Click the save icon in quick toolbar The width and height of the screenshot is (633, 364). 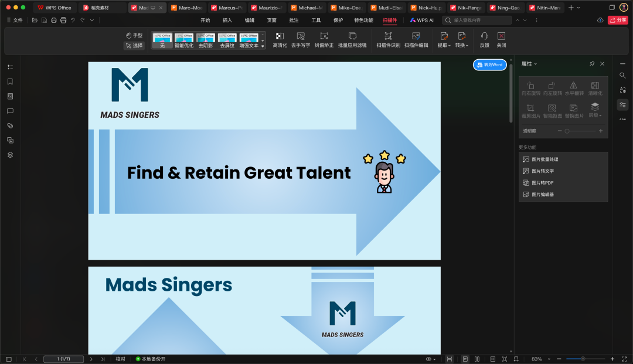click(x=45, y=20)
